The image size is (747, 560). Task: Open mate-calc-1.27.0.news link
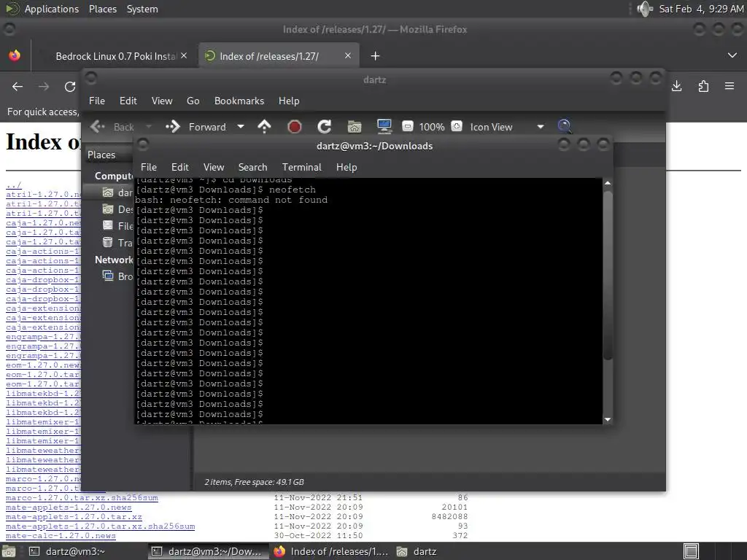pyautogui.click(x=61, y=536)
